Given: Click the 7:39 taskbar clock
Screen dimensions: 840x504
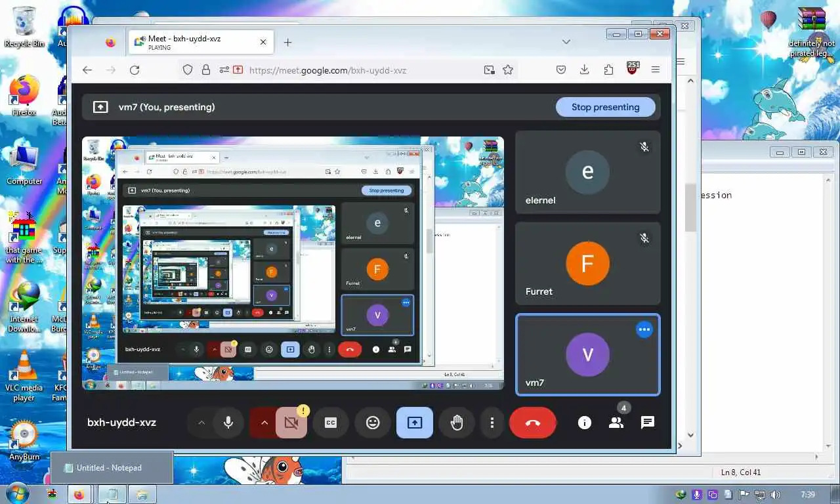Looking at the screenshot, I should point(807,494).
